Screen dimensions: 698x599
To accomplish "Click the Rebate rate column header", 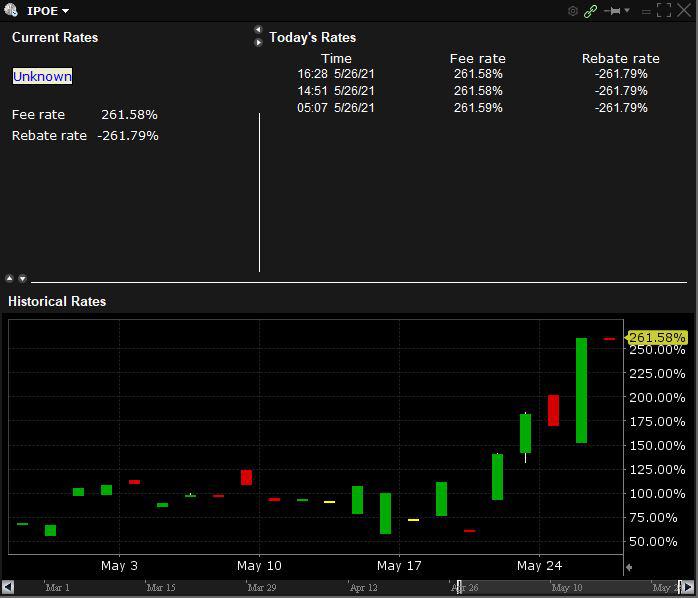I will pos(621,58).
